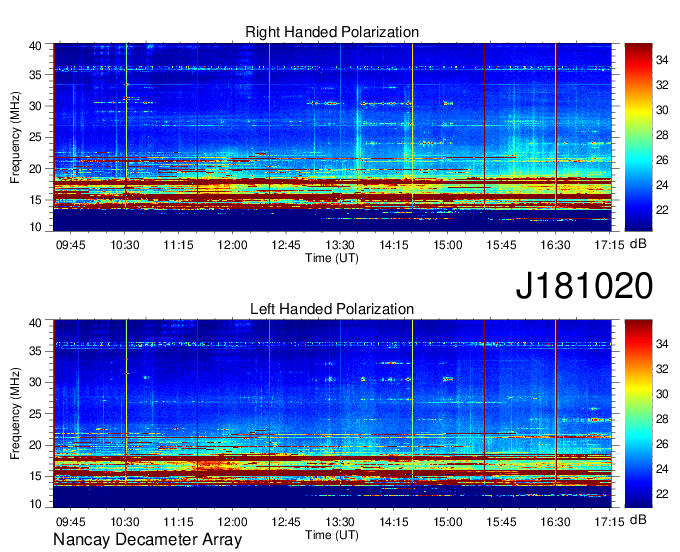Click the "34" value on bottom colorbar scale
680x552 pixels.
click(662, 344)
